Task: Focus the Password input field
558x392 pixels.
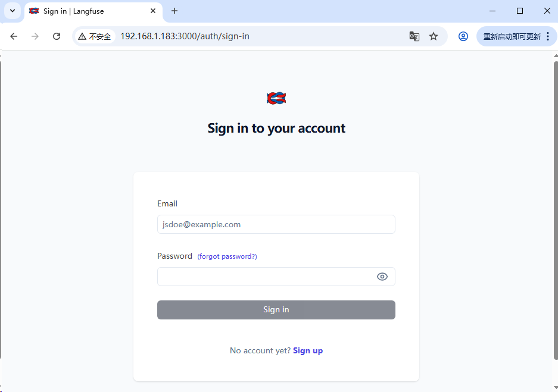Action: pyautogui.click(x=265, y=277)
